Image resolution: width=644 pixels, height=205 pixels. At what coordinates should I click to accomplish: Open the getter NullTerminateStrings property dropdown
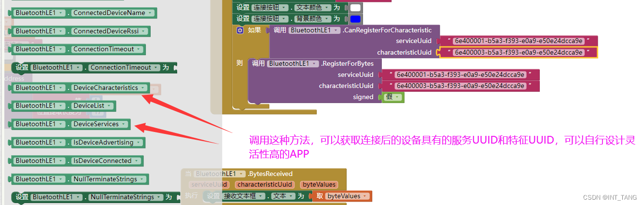click(109, 179)
